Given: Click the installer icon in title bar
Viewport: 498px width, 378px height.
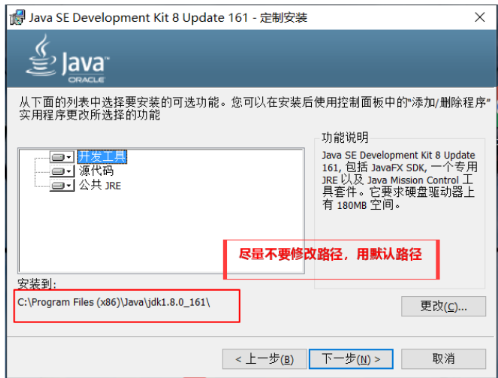Looking at the screenshot, I should click(17, 18).
